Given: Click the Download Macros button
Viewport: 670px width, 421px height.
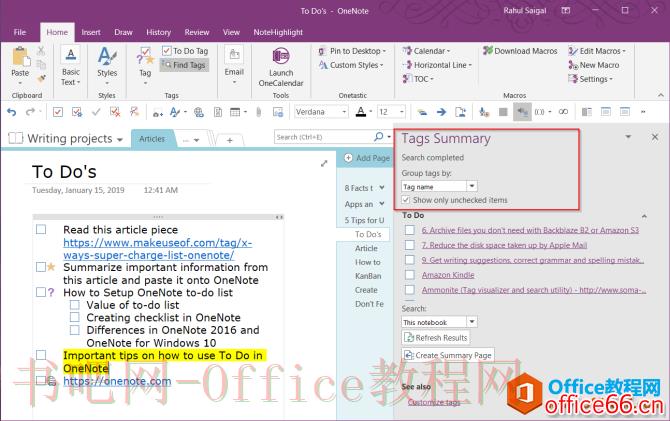Looking at the screenshot, I should click(x=520, y=51).
